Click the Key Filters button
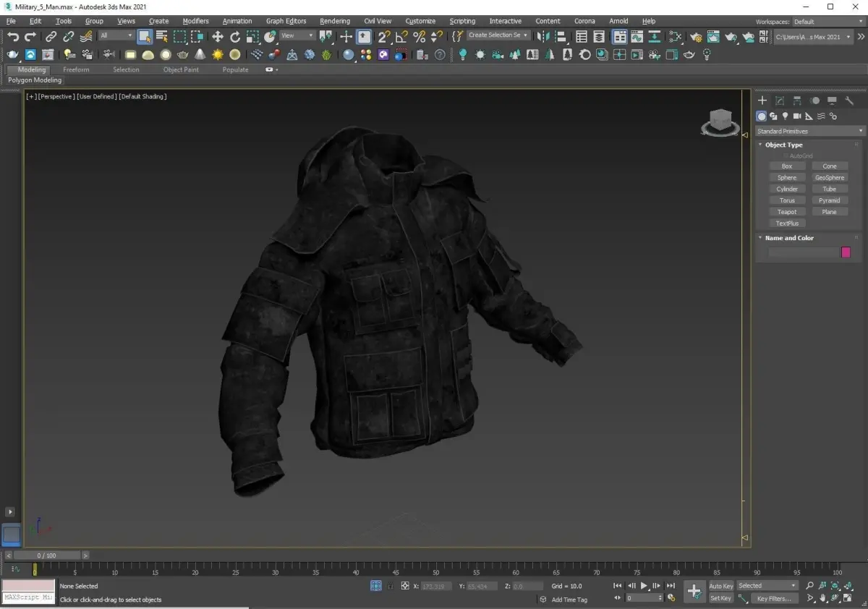The width and height of the screenshot is (868, 609). tap(773, 598)
